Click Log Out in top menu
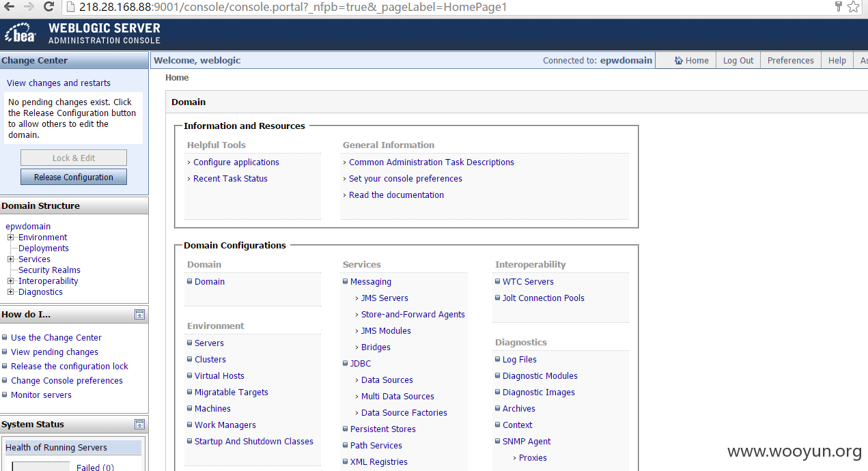Image resolution: width=868 pixels, height=471 pixels. 738,61
